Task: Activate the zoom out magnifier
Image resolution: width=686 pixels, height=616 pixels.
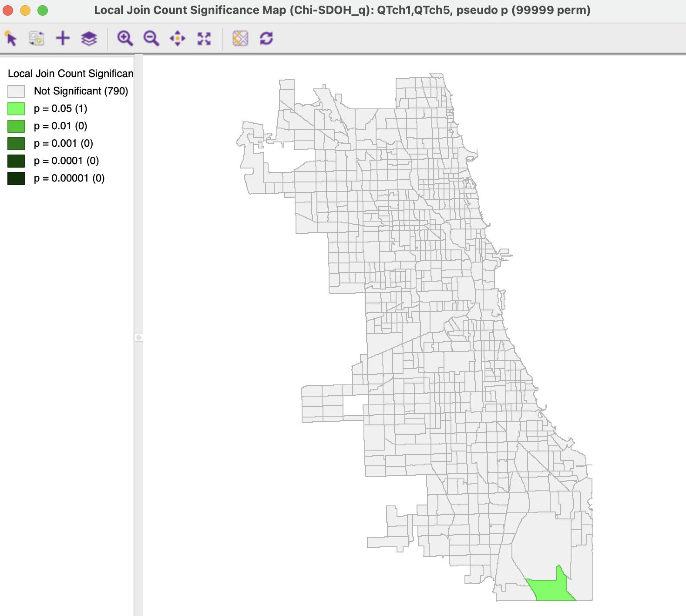Action: 151,38
